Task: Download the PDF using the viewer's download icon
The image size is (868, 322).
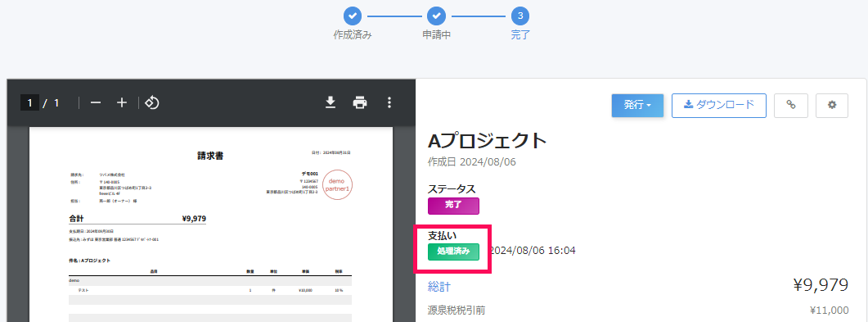Action: 331,102
